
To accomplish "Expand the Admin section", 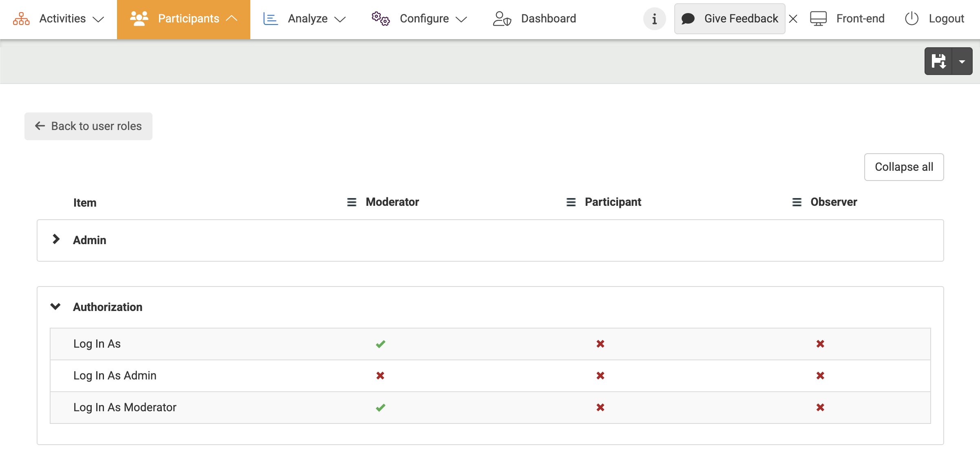I will pos(56,240).
